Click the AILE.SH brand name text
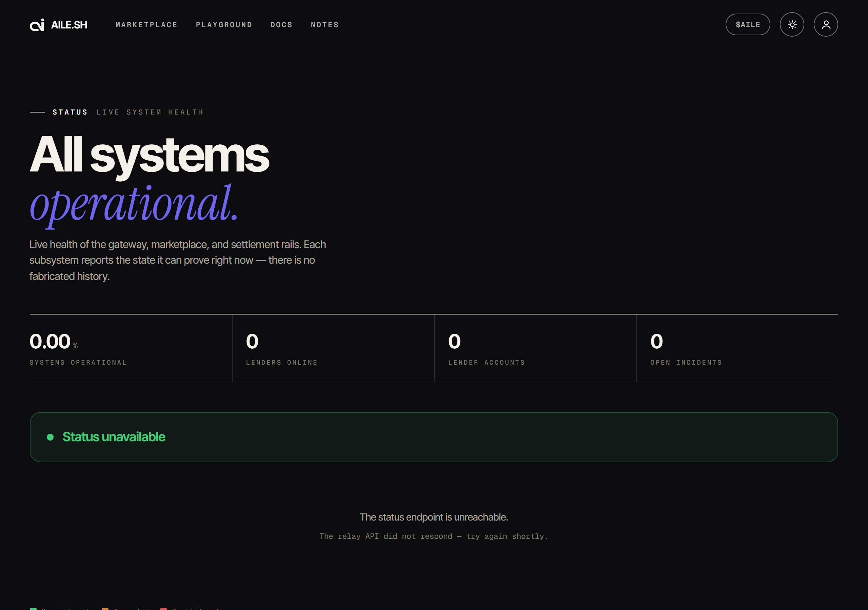This screenshot has width=868, height=610. point(69,25)
